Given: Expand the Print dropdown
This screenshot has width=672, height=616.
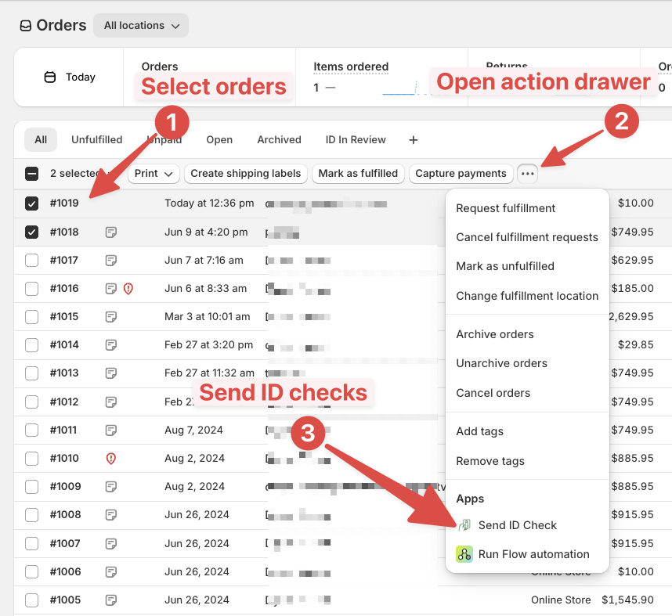Looking at the screenshot, I should pyautogui.click(x=154, y=174).
